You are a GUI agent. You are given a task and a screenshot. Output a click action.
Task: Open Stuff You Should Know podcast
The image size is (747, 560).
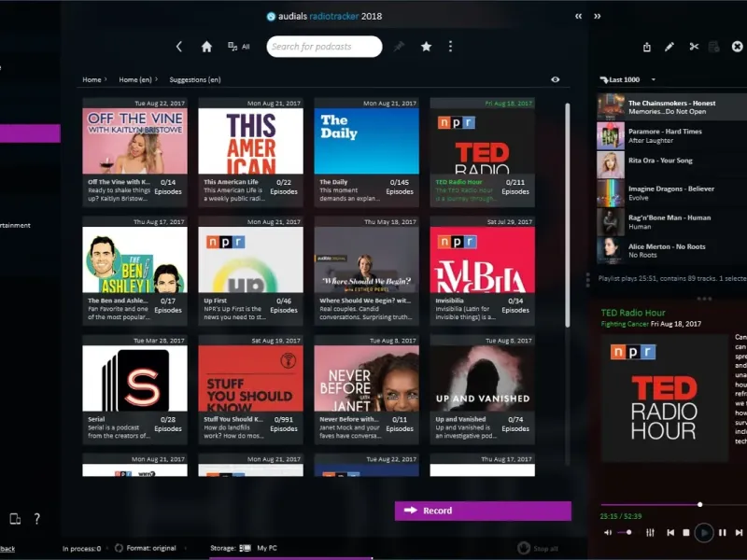click(x=250, y=389)
